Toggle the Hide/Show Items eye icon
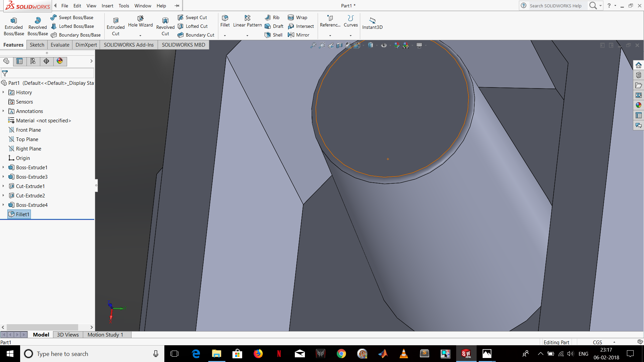The image size is (644, 362). [384, 45]
